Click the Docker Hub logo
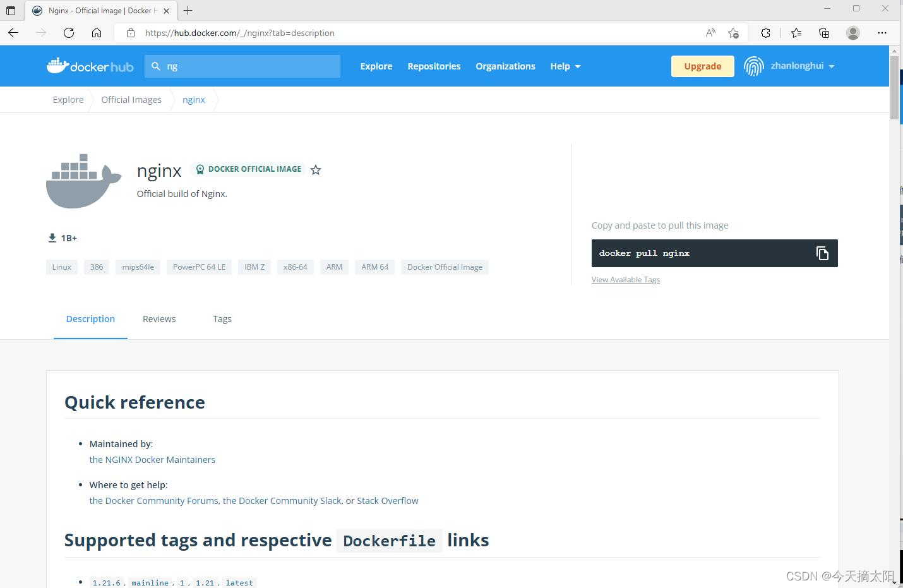The width and height of the screenshot is (903, 588). [x=90, y=66]
